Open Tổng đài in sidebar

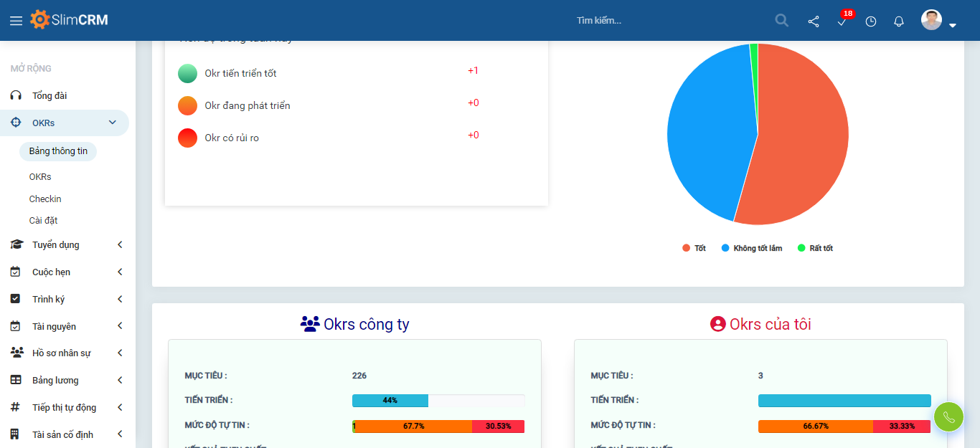coord(49,95)
